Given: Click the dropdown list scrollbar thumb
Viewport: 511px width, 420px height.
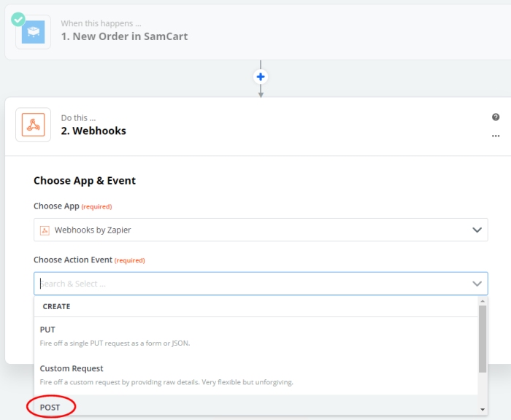Looking at the screenshot, I should click(483, 339).
